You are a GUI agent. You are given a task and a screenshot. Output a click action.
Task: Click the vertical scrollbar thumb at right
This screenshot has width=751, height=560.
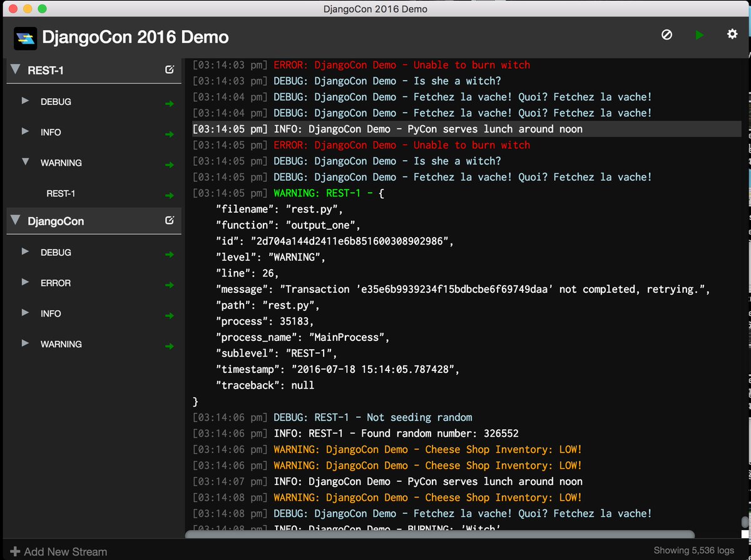(x=745, y=522)
